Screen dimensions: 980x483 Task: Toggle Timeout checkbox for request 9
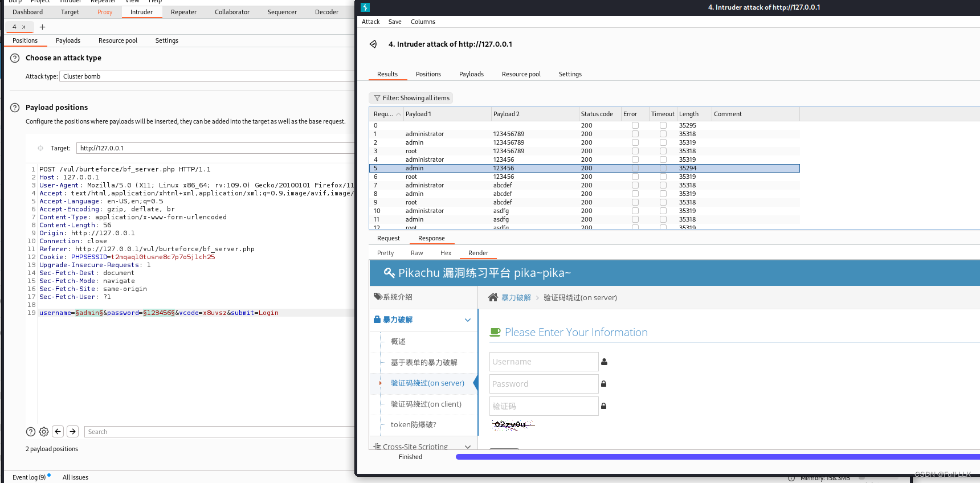pyautogui.click(x=663, y=202)
